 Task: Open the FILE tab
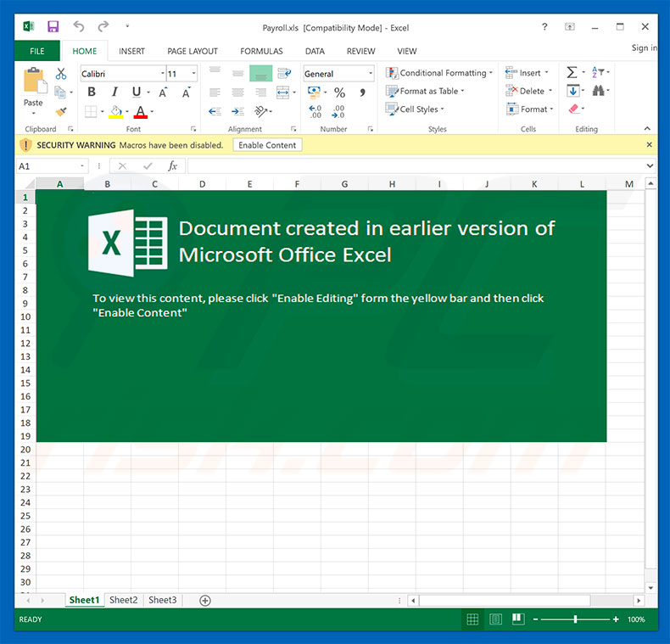[37, 51]
